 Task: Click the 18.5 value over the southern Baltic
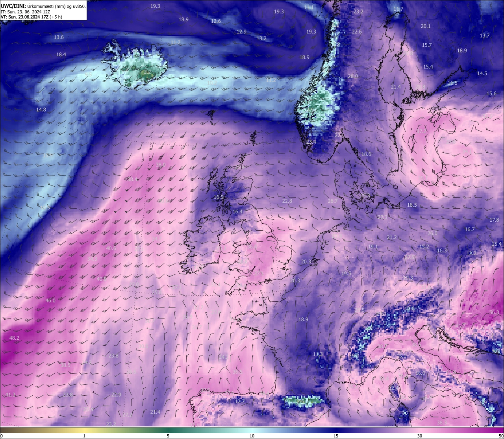tap(412, 205)
